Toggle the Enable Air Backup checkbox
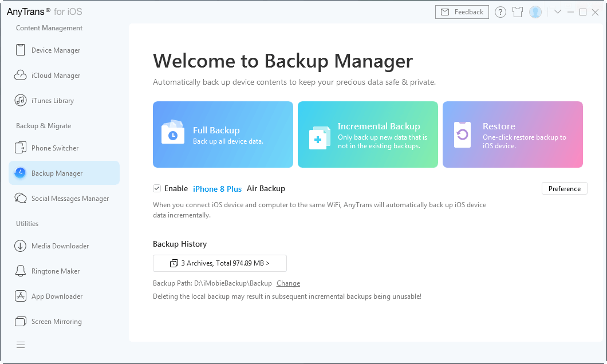This screenshot has height=364, width=607. pyautogui.click(x=157, y=188)
